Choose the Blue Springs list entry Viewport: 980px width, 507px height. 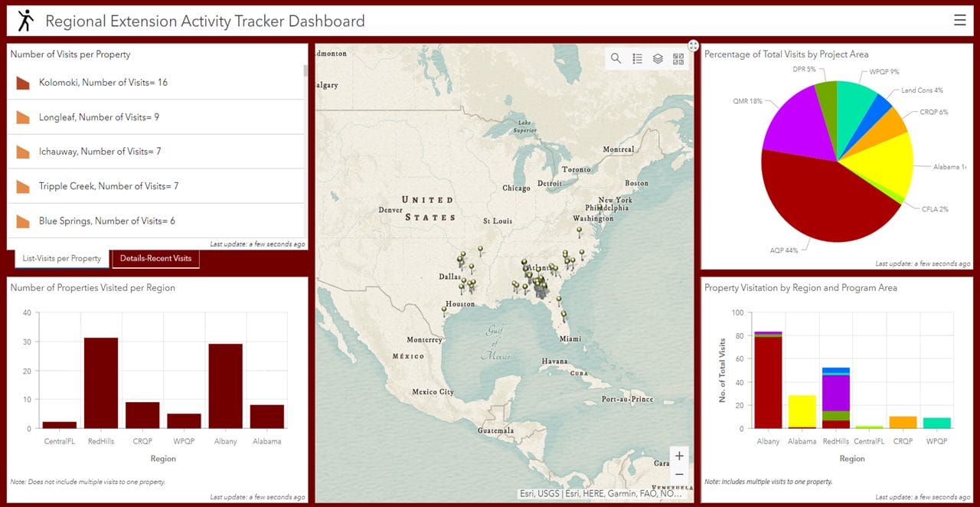[x=106, y=221]
